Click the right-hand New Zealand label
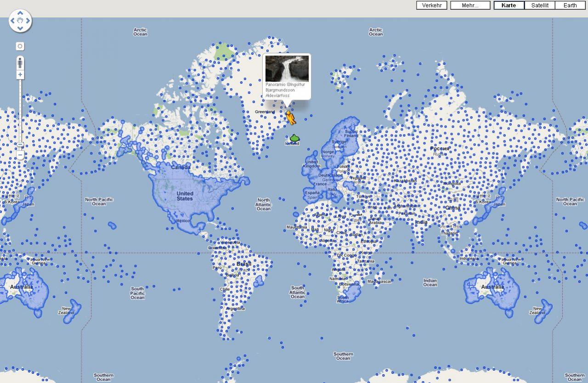Screen dimensions: 588x383 [x=537, y=310]
